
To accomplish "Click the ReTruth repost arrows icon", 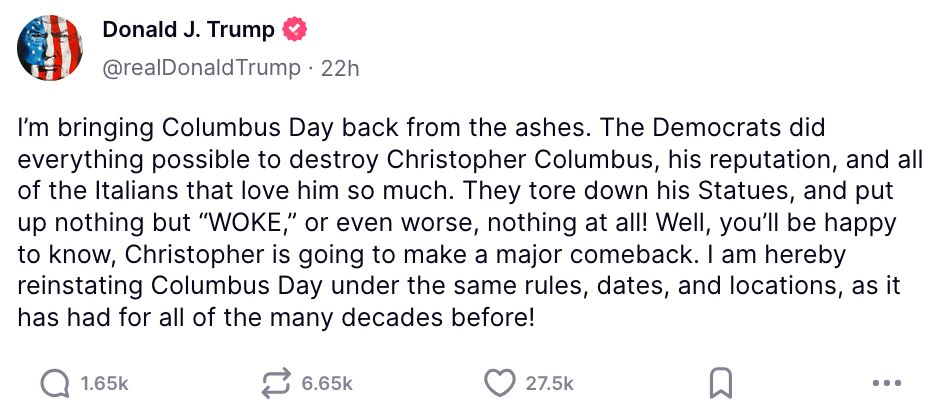I will click(274, 383).
